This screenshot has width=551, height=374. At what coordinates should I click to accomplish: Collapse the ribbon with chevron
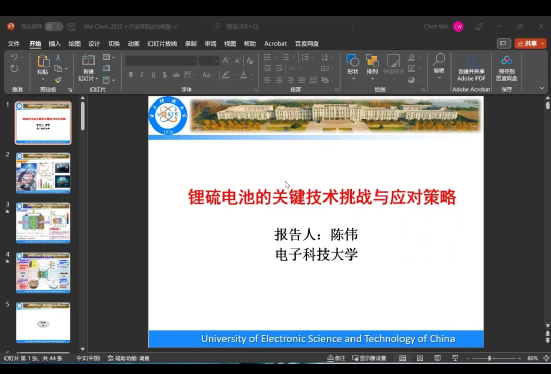point(542,88)
